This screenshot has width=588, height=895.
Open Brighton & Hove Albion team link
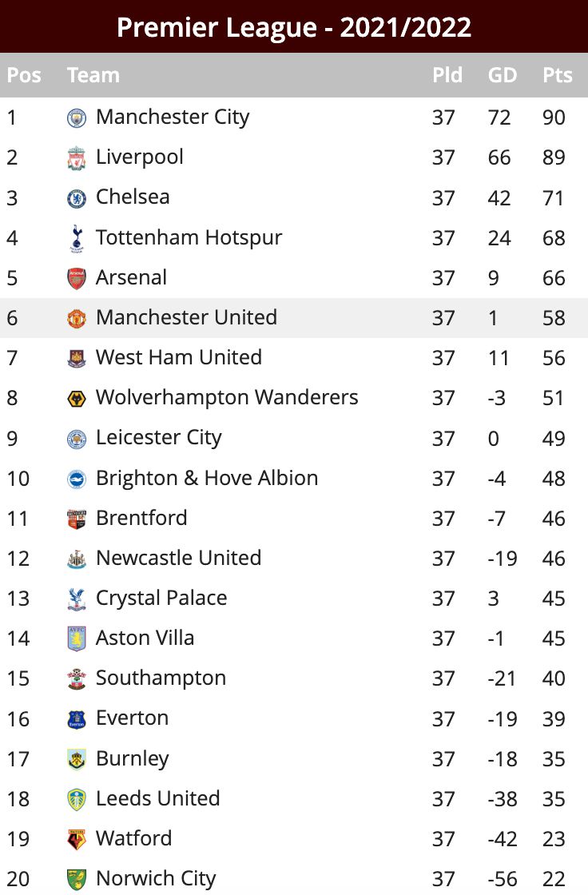(207, 478)
